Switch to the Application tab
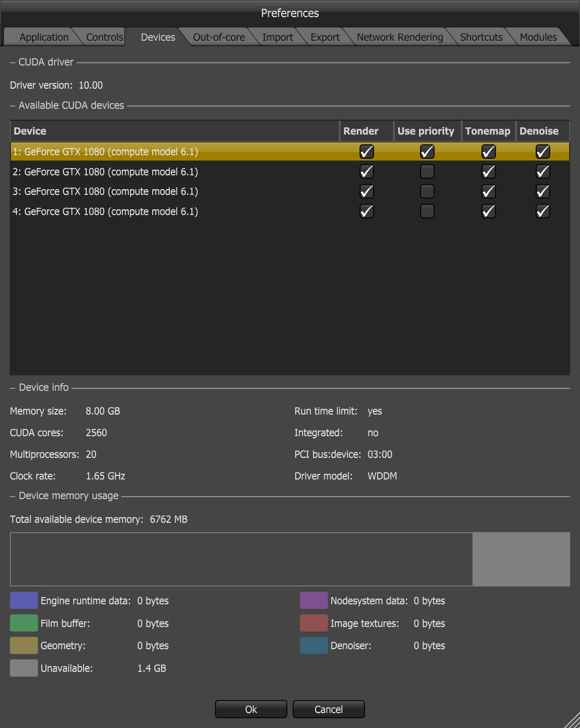580x728 pixels. point(43,37)
